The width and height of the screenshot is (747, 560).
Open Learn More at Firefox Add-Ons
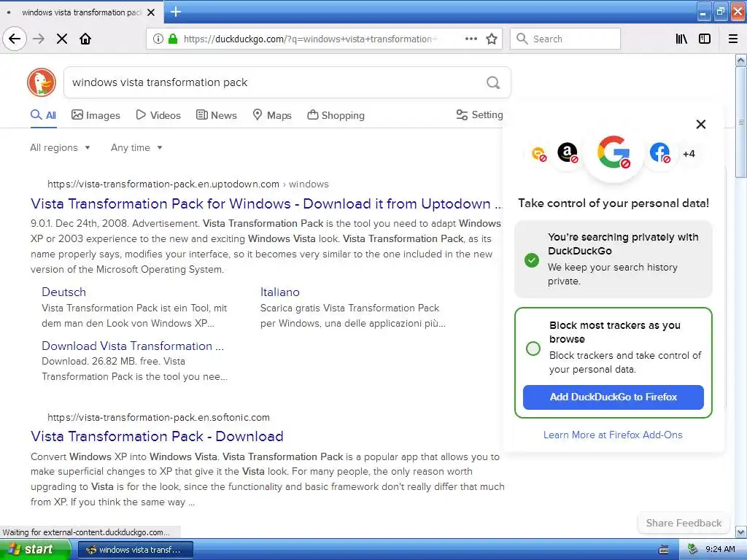point(613,435)
